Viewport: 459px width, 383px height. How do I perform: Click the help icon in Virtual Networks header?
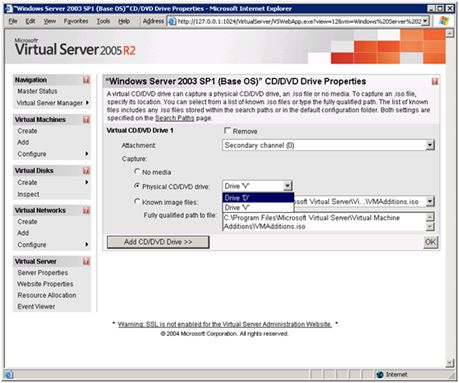[86, 210]
